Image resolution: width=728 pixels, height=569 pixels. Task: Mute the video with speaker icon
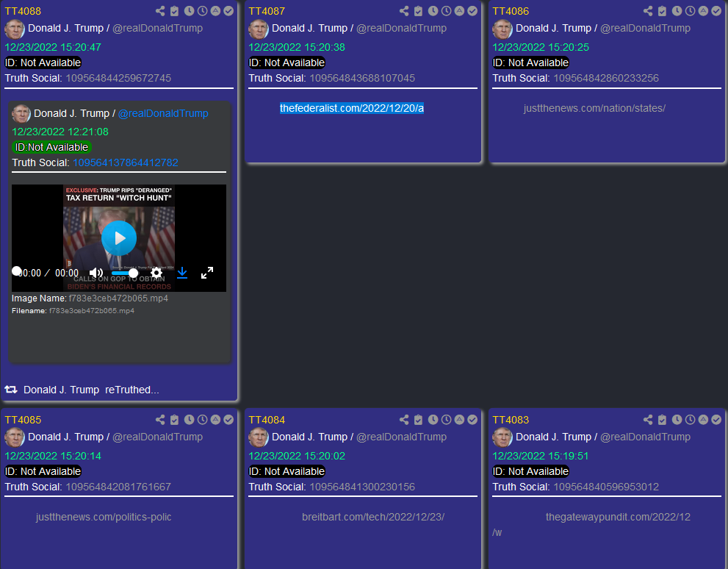pyautogui.click(x=95, y=273)
